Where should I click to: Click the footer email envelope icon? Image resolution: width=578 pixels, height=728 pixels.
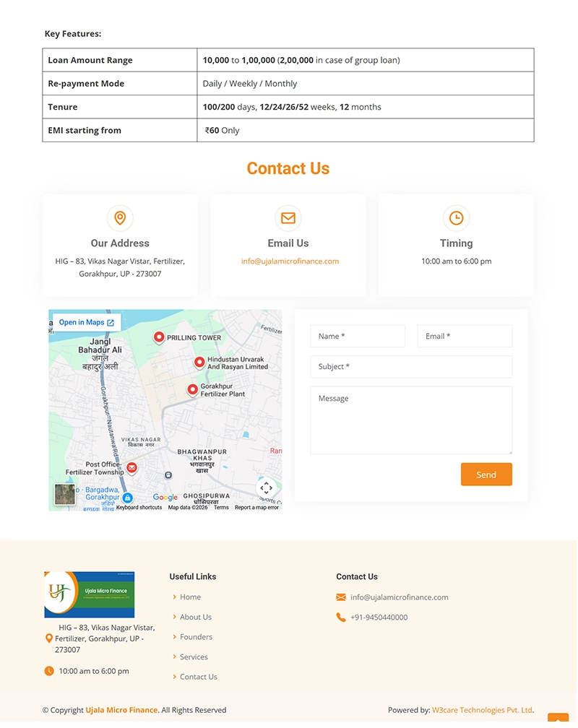click(x=341, y=597)
